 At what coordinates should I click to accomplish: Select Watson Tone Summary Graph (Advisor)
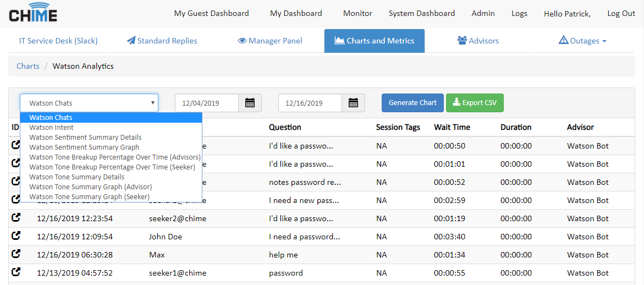111,187
